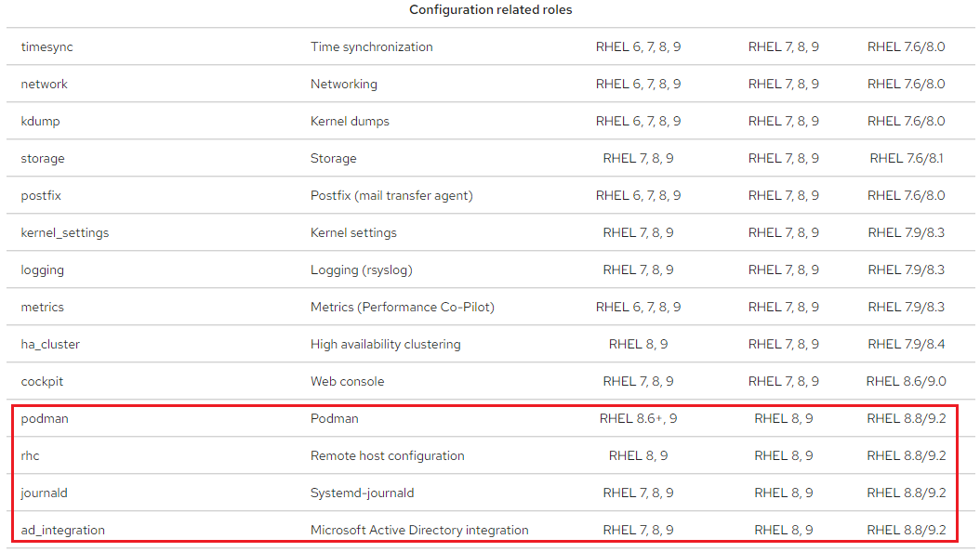Click the 'Kernel dumps' description

[x=350, y=121]
